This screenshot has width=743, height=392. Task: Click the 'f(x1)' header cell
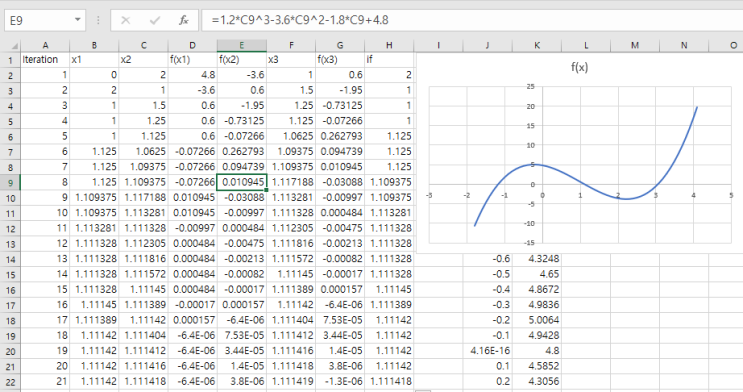pos(192,59)
